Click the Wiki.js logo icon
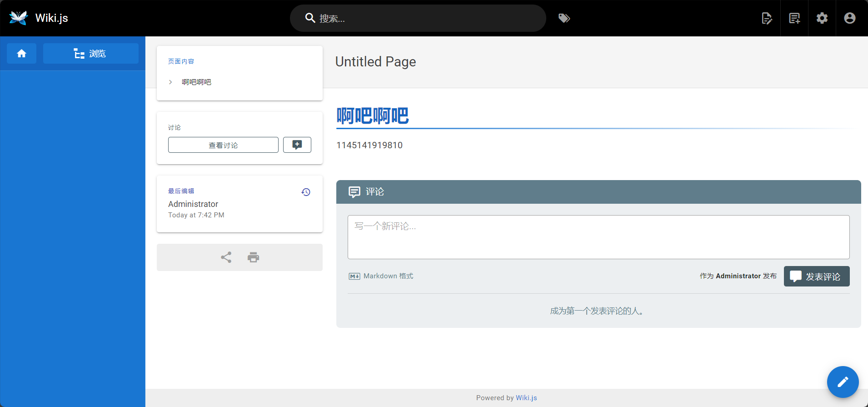Screen dimensions: 868x407 19,18
